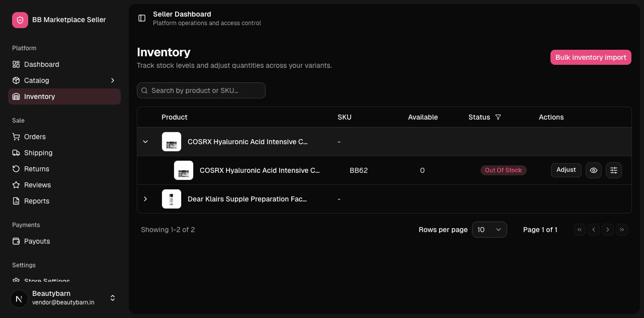
Task: Click the COSRX parent product thumbnail
Action: click(x=172, y=142)
